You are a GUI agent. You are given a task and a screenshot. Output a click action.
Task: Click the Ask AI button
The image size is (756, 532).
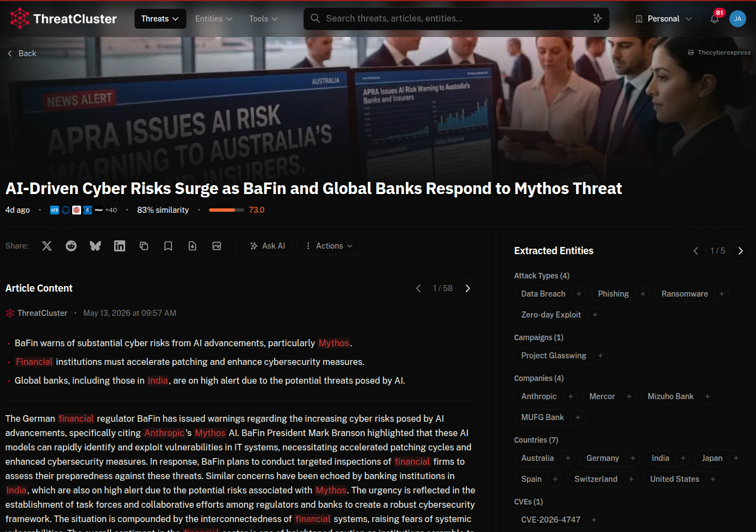point(268,246)
